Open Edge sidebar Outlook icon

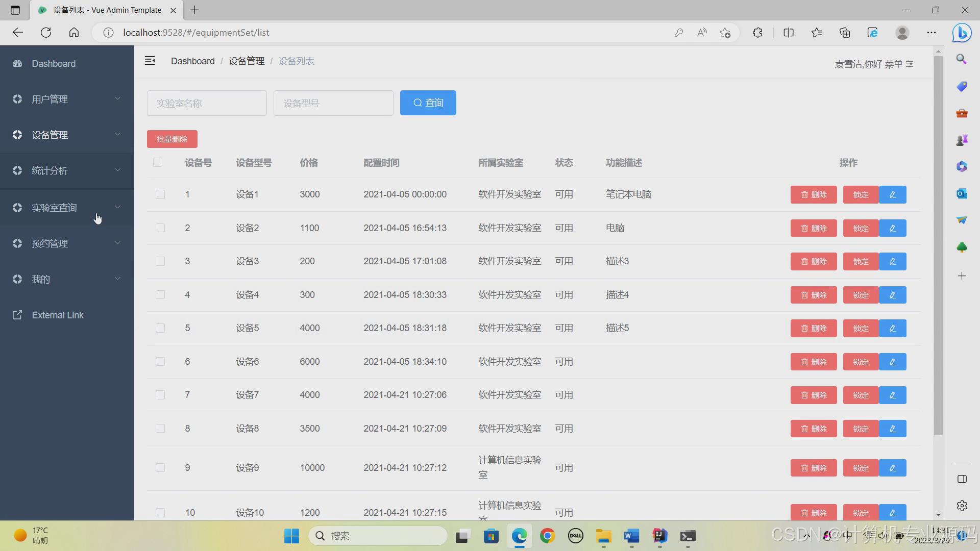click(962, 193)
